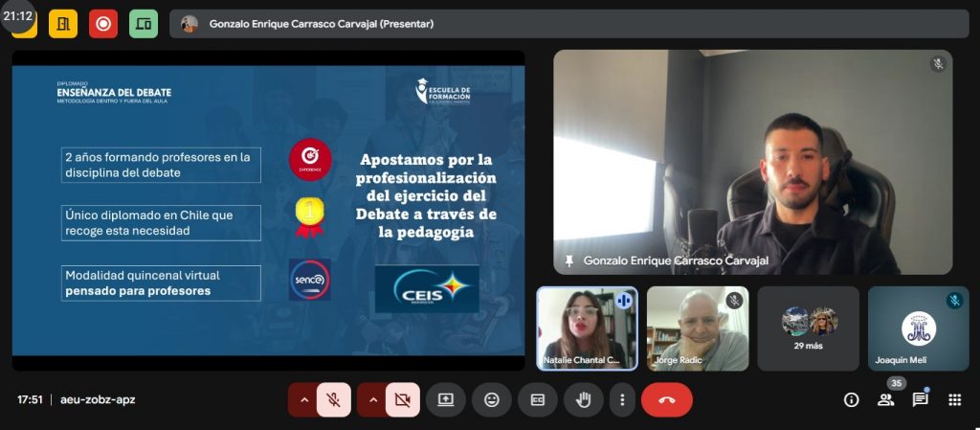The width and height of the screenshot is (980, 430).
Task: Open the chat panel
Action: [x=920, y=399]
